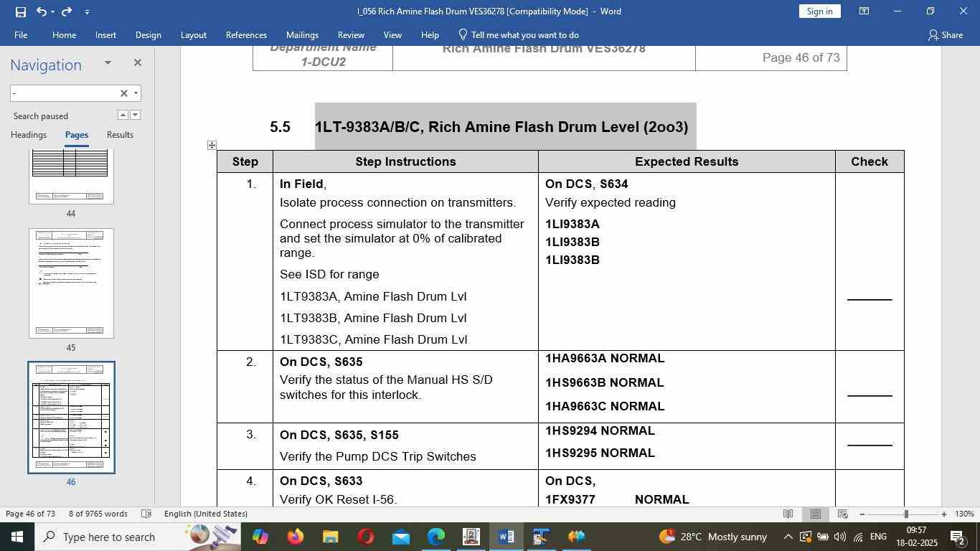Viewport: 980px width, 551px height.
Task: Click the zoom out minus button
Action: 862,514
